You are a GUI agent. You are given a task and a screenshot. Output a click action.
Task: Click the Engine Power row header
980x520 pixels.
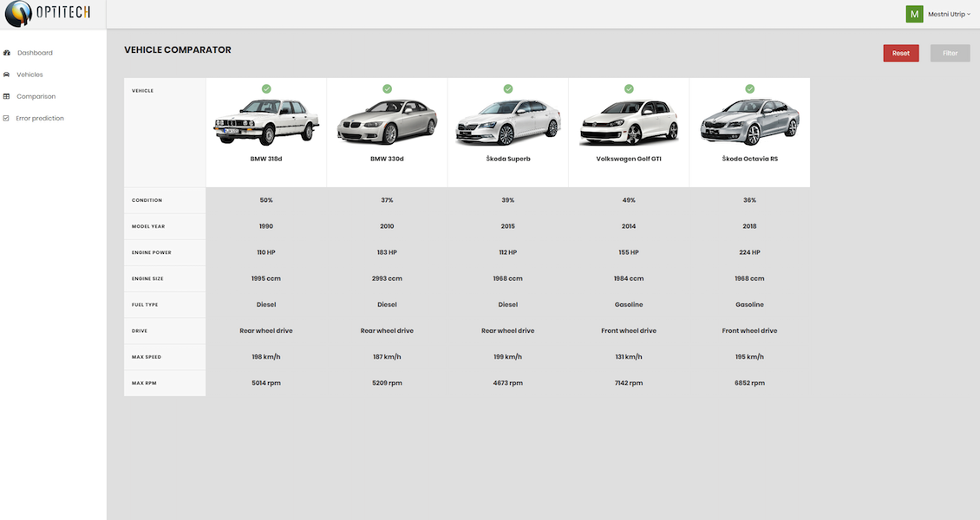(x=165, y=253)
